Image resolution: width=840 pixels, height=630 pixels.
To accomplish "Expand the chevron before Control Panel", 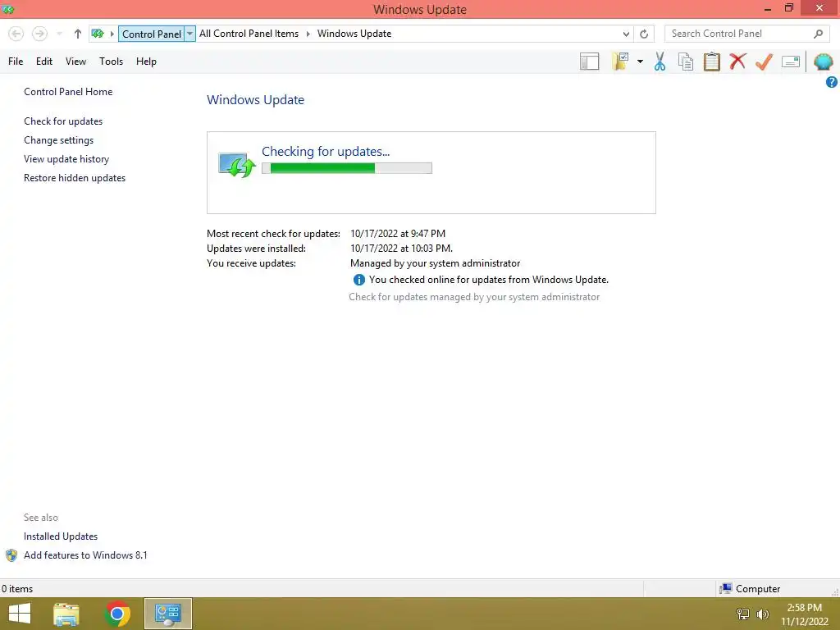I will coord(112,34).
